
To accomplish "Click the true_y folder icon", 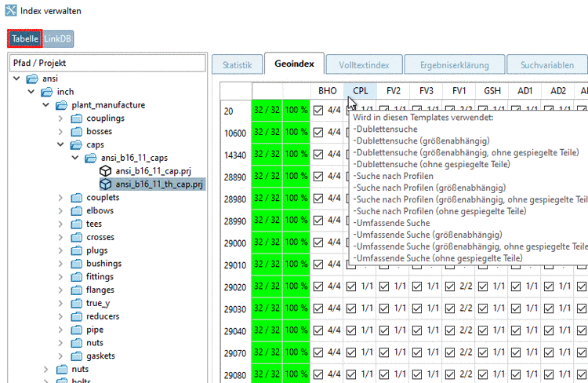I will [77, 304].
